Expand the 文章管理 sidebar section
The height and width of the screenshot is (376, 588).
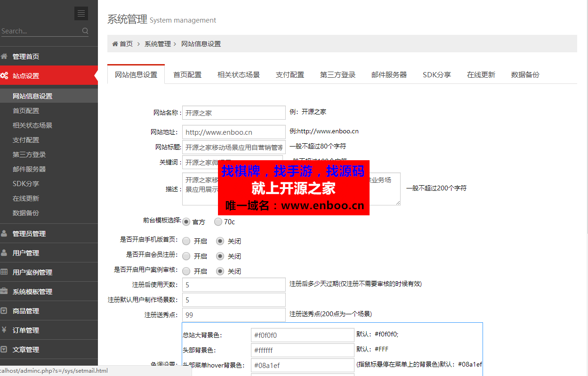[49, 349]
